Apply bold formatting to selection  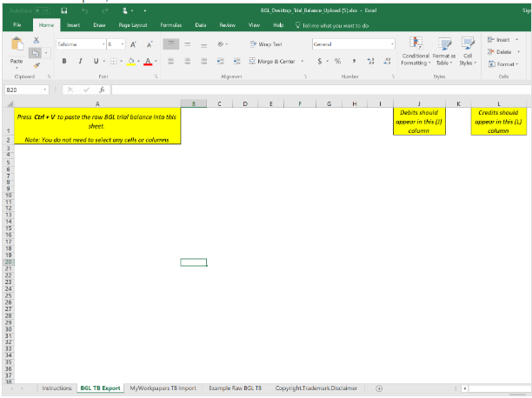tap(64, 61)
